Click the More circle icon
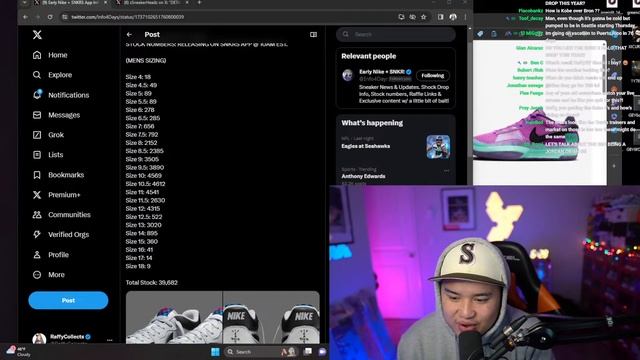640x360 pixels. (x=37, y=275)
